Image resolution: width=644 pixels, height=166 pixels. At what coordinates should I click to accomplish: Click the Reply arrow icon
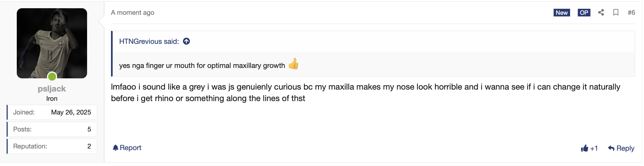(611, 148)
